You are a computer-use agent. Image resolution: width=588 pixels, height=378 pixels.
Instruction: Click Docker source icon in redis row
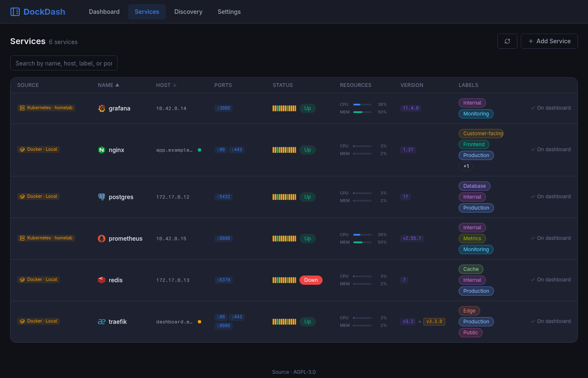(x=22, y=280)
